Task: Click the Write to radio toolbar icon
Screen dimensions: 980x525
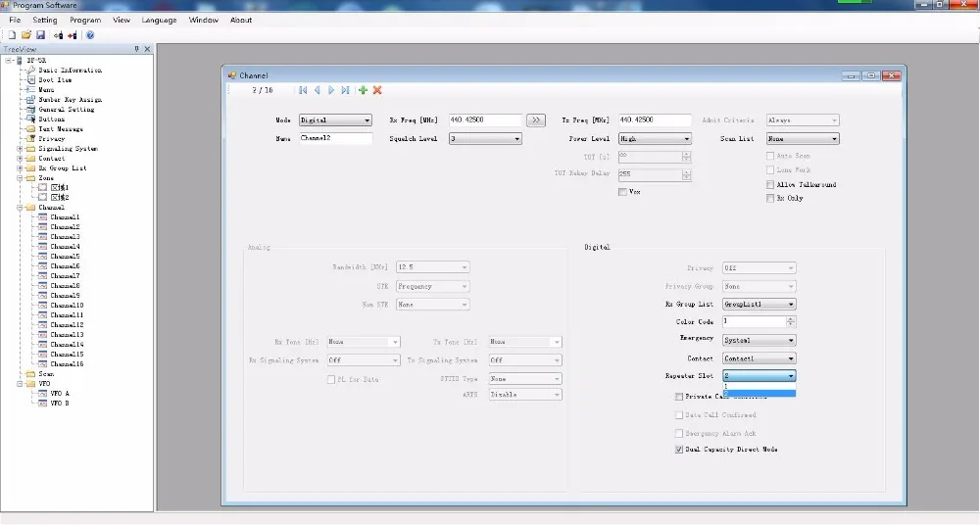Action: pos(73,35)
